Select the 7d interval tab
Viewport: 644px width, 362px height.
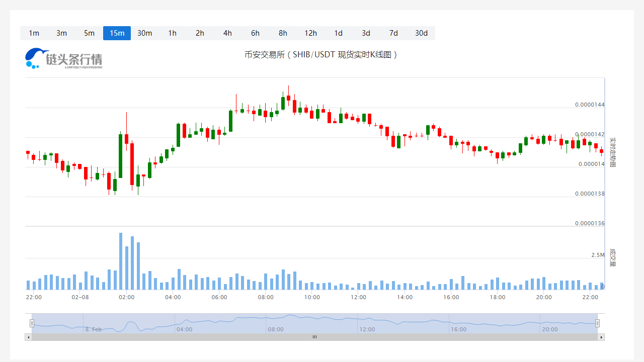393,33
